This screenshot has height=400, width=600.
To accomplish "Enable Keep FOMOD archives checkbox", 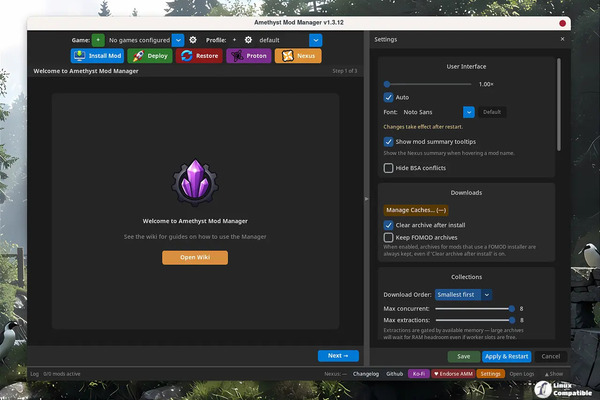I will click(388, 237).
